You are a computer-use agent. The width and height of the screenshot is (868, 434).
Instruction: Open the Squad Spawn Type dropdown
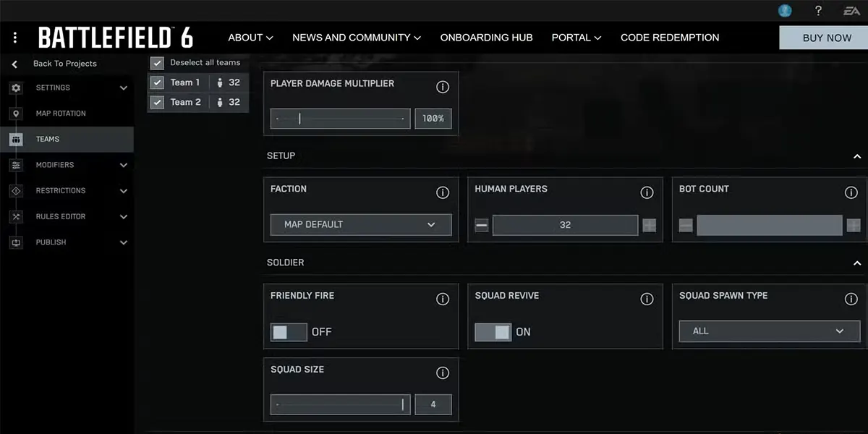(770, 331)
